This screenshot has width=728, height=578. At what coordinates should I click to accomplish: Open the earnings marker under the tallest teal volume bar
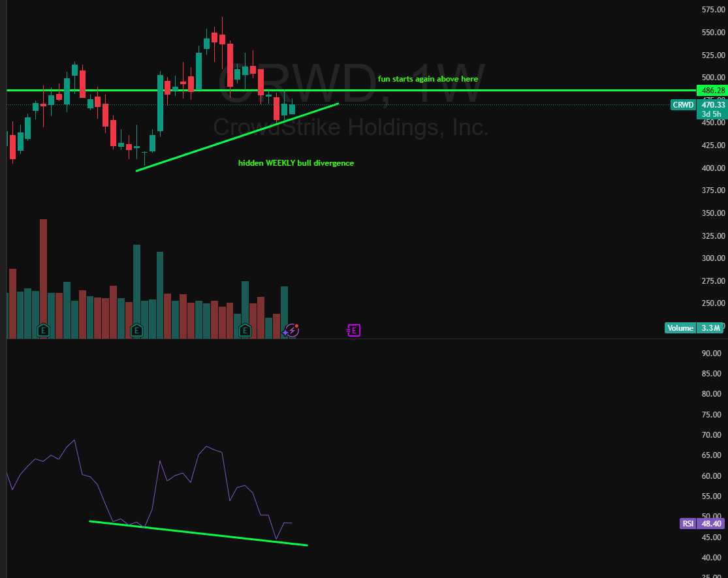coord(136,330)
